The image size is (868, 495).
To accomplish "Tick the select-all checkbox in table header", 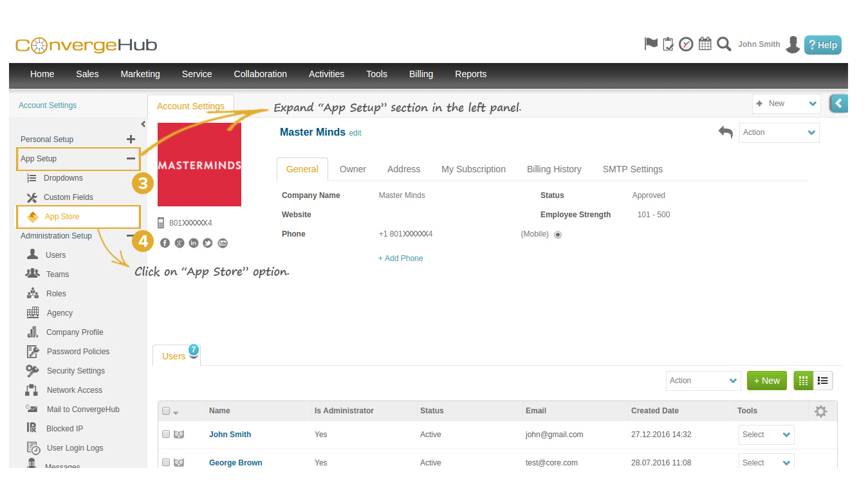I will point(166,411).
